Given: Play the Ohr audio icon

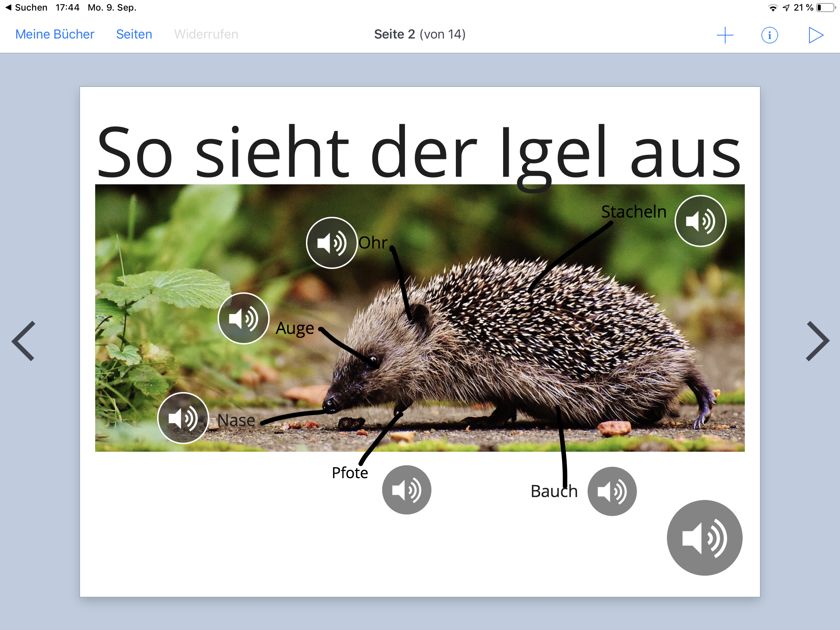Looking at the screenshot, I should 331,243.
